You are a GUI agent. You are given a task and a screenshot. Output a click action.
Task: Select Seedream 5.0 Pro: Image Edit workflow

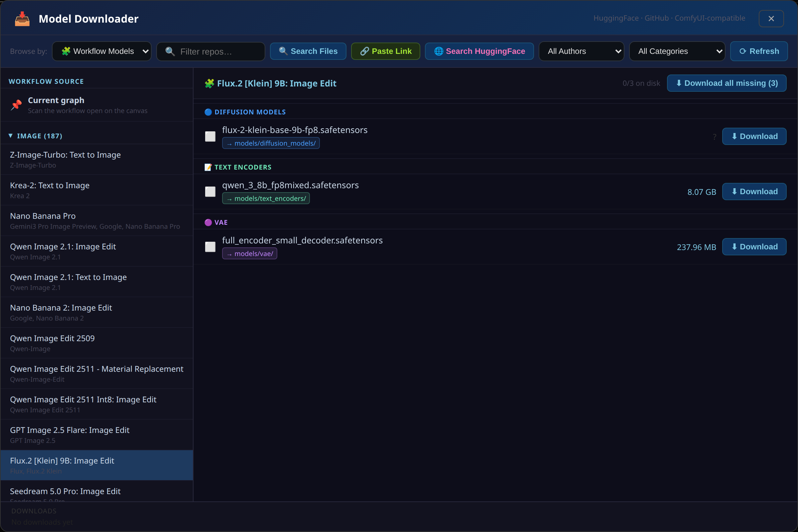(97, 491)
